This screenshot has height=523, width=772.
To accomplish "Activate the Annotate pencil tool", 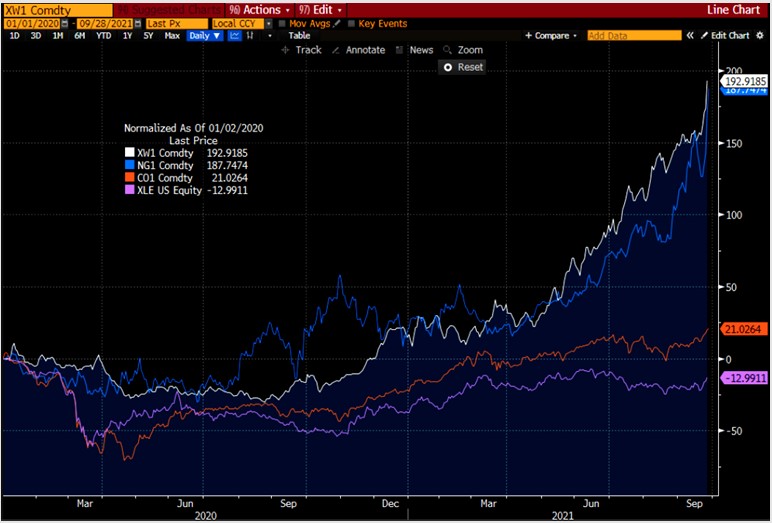I will [x=336, y=49].
